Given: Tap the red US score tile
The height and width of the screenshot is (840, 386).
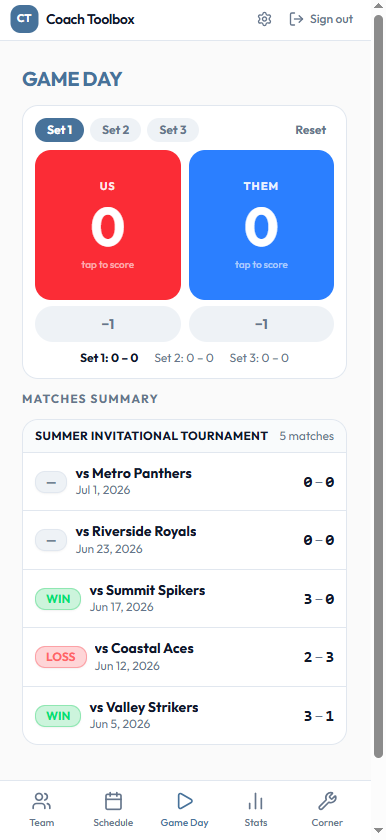Looking at the screenshot, I should coord(108,225).
